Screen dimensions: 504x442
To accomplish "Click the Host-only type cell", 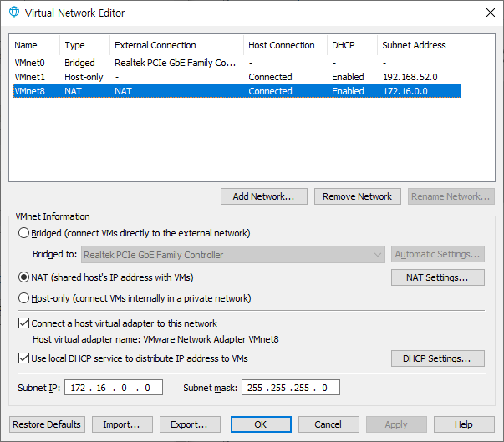I will (84, 77).
